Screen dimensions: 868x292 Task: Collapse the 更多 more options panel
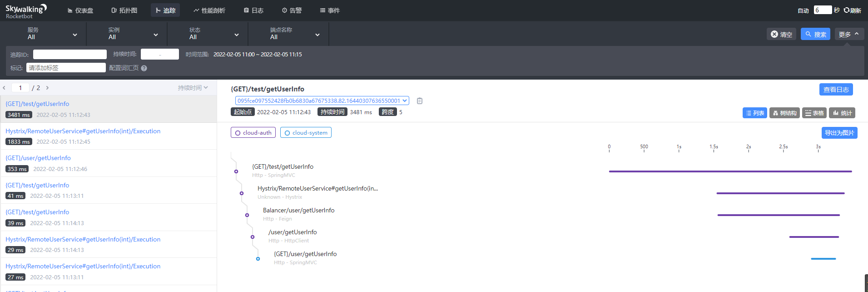click(849, 34)
